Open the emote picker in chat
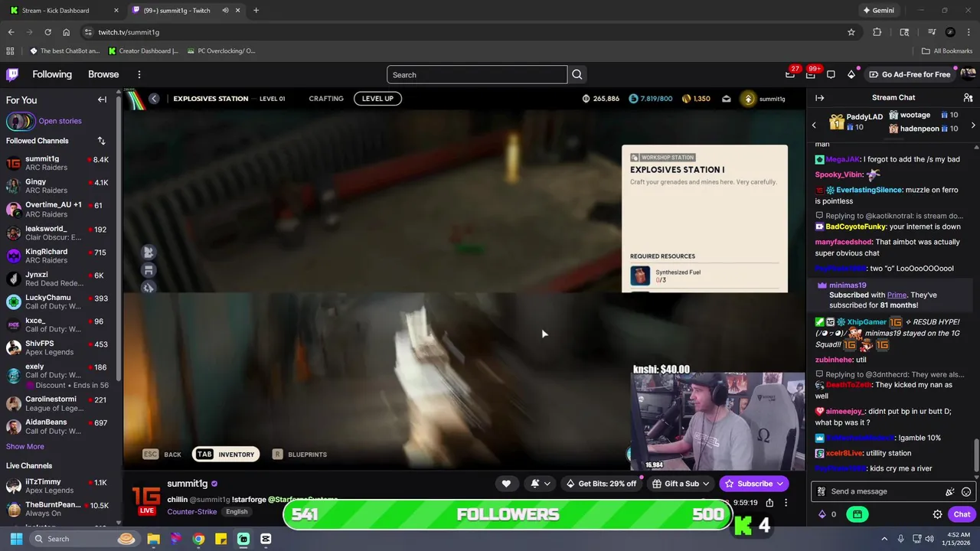The width and height of the screenshot is (980, 551). 966,491
